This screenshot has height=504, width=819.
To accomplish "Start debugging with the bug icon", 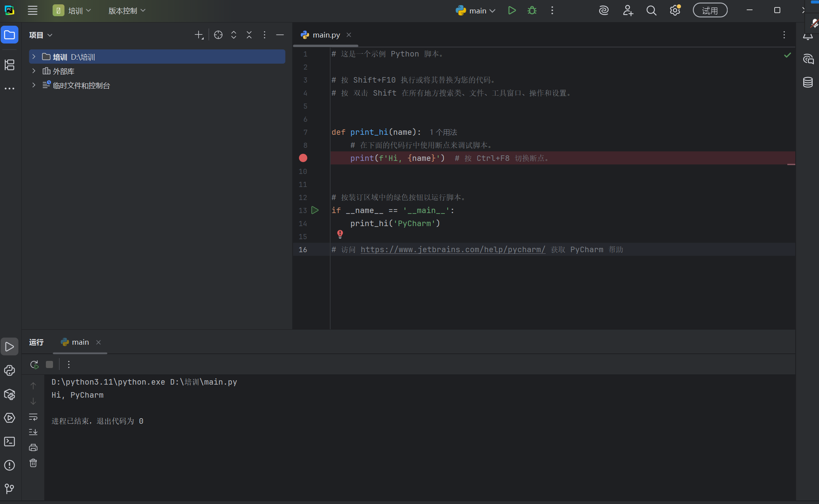I will [532, 11].
